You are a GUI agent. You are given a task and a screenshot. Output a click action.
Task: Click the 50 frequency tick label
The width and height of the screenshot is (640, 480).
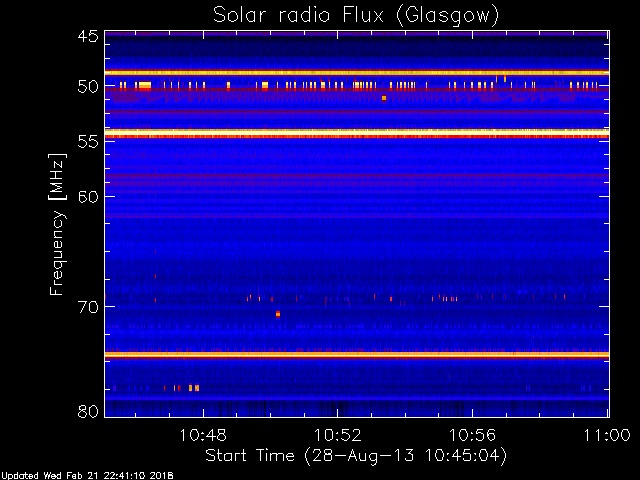click(x=88, y=87)
